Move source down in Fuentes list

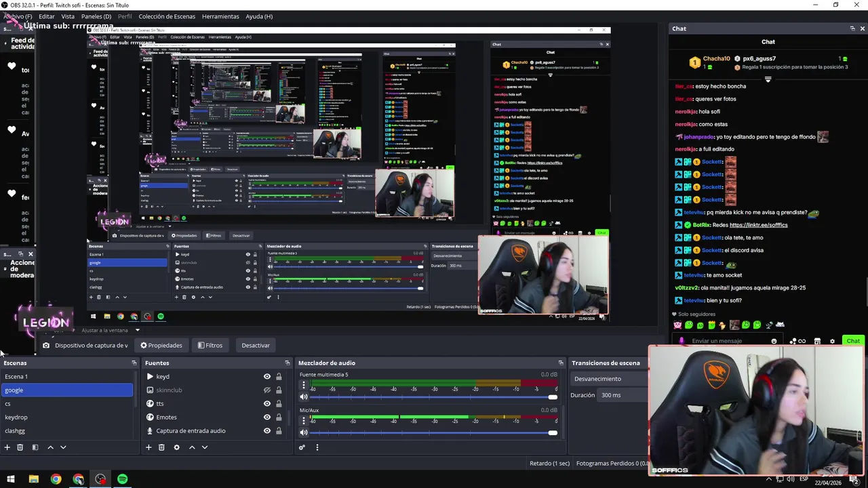pos(205,447)
